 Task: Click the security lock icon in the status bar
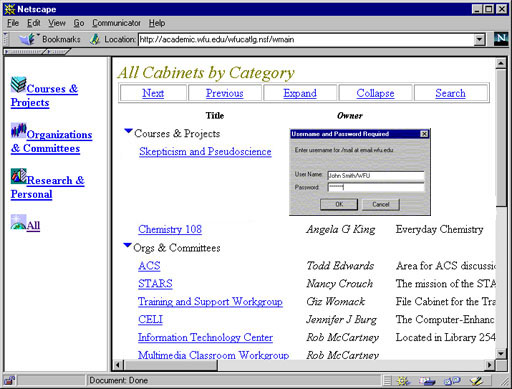click(9, 380)
